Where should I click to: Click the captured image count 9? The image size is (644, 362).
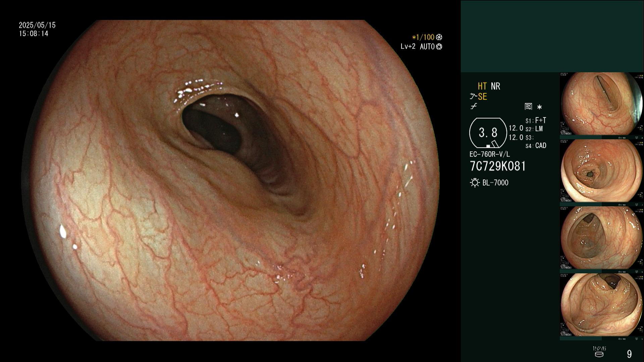(629, 354)
